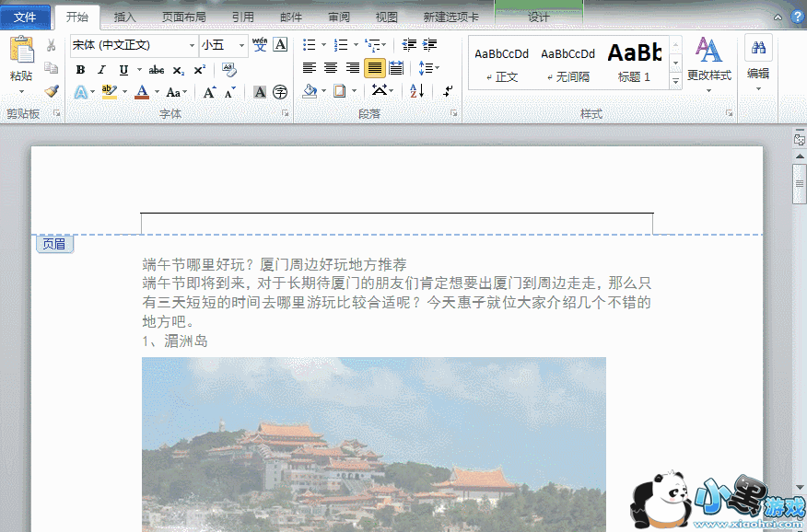This screenshot has width=807, height=532.
Task: Expand the line spacing dropdown
Action: click(437, 68)
